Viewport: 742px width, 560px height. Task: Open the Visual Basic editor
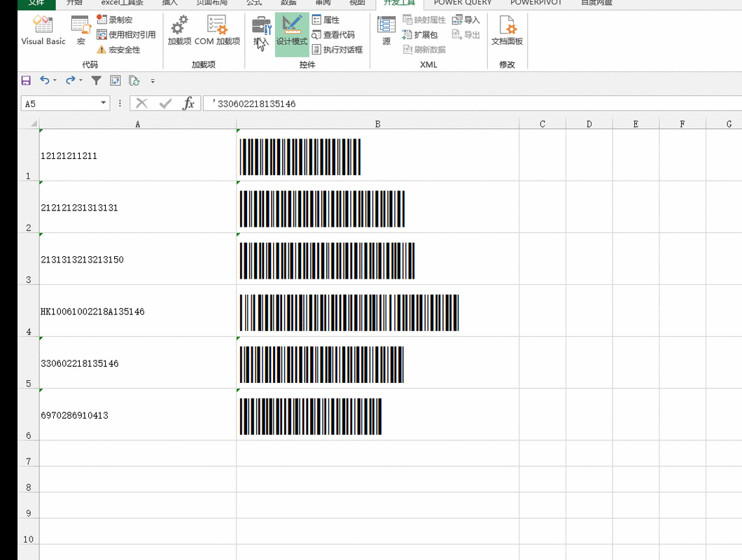[x=43, y=31]
